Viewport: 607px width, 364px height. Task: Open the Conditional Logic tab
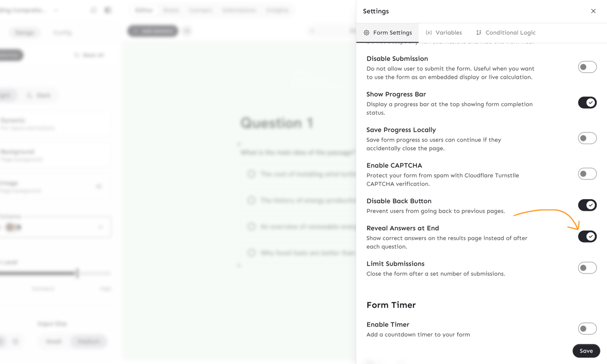tap(510, 33)
